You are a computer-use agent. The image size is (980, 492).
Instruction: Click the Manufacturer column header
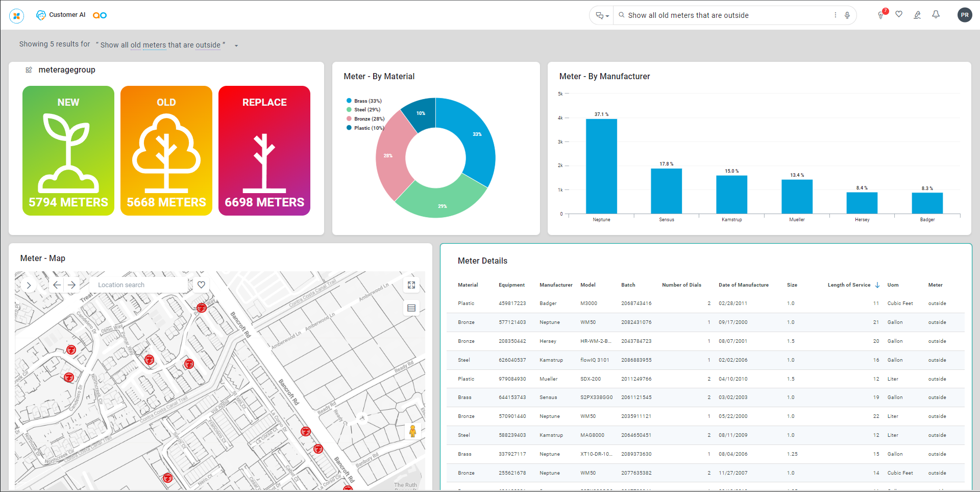click(x=555, y=285)
